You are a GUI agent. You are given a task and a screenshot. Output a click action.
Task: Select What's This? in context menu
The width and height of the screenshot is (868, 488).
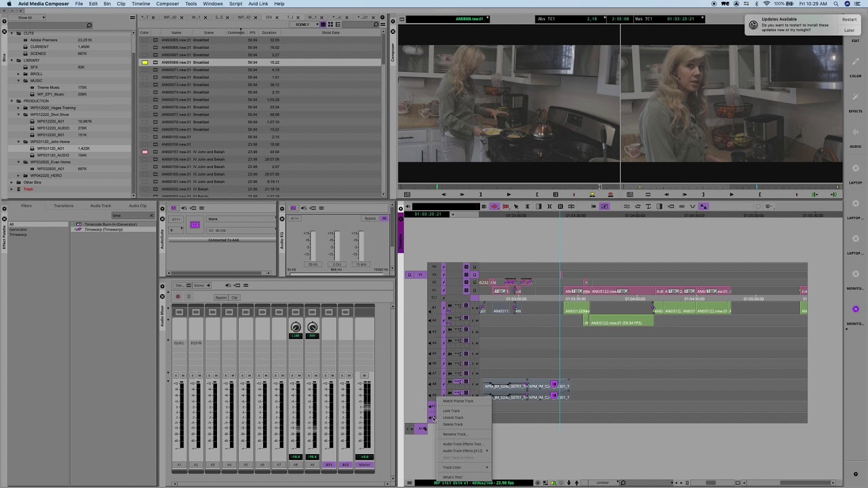pos(452,477)
